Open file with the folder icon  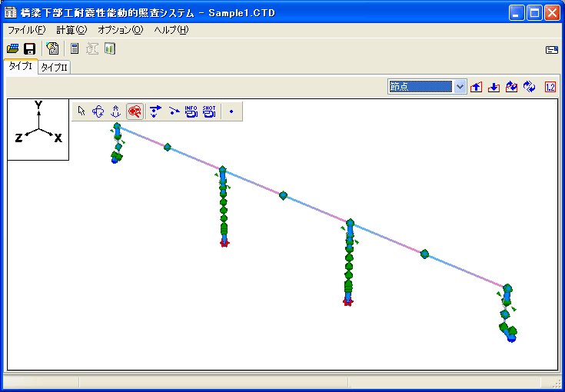tap(12, 48)
